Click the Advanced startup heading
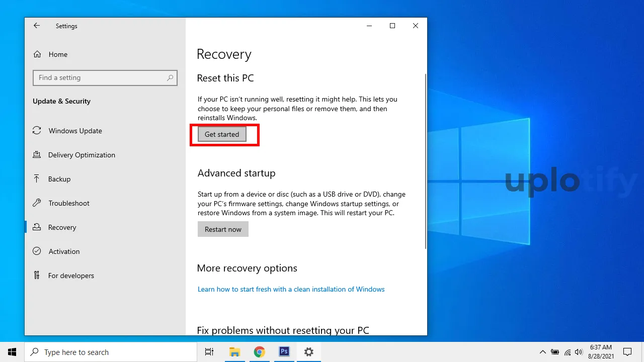This screenshot has height=362, width=644. coord(236,173)
